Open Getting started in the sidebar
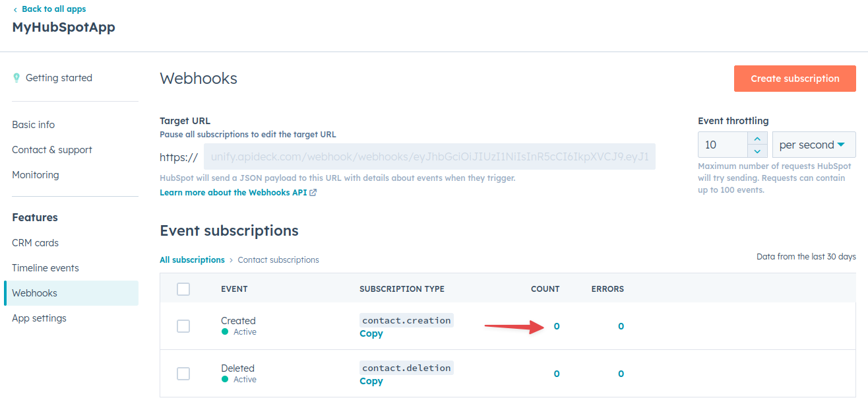Screen dimensions: 868x412 coord(59,78)
